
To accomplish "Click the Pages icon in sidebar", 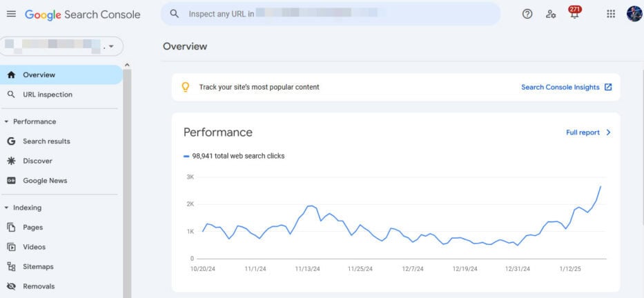I will pyautogui.click(x=11, y=228).
